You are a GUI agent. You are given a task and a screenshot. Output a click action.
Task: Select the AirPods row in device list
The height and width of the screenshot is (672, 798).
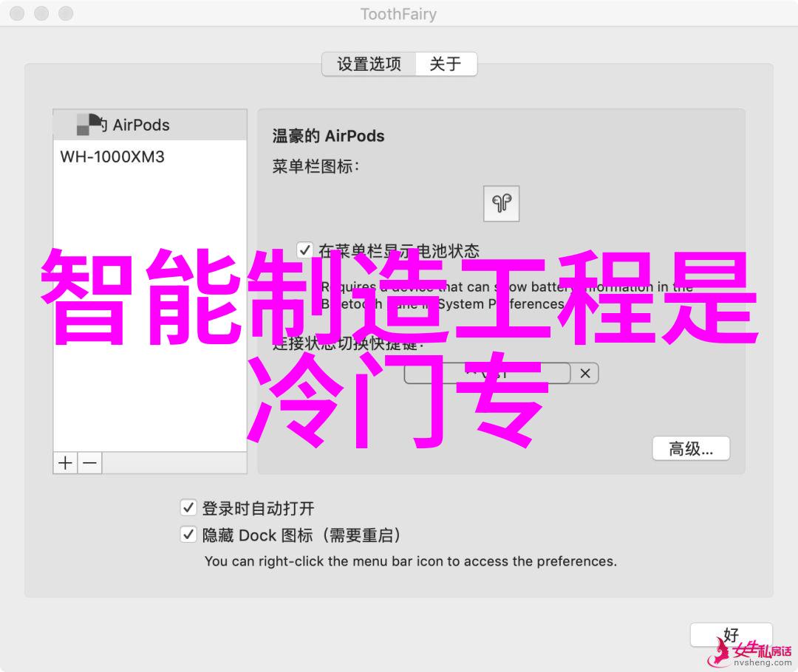coord(150,125)
